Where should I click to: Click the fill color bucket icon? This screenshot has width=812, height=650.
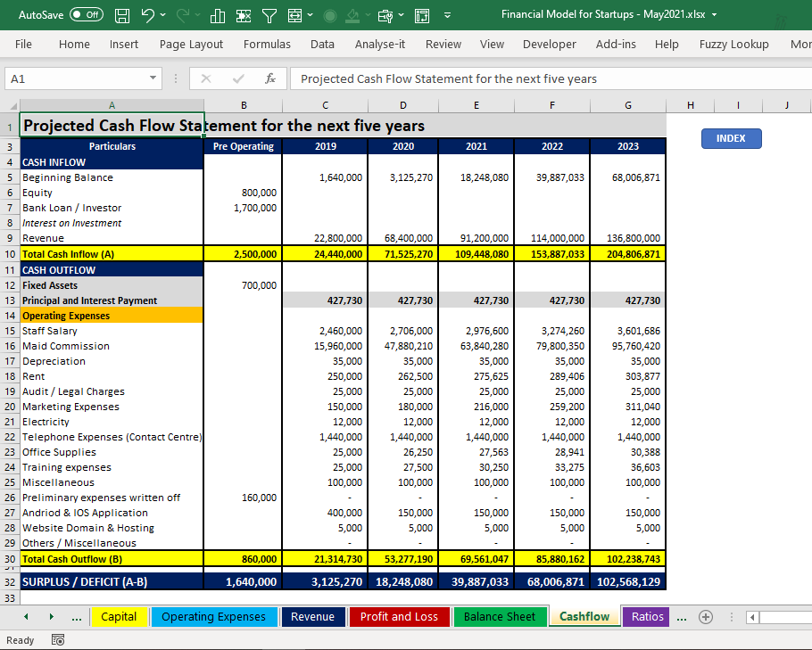point(352,15)
